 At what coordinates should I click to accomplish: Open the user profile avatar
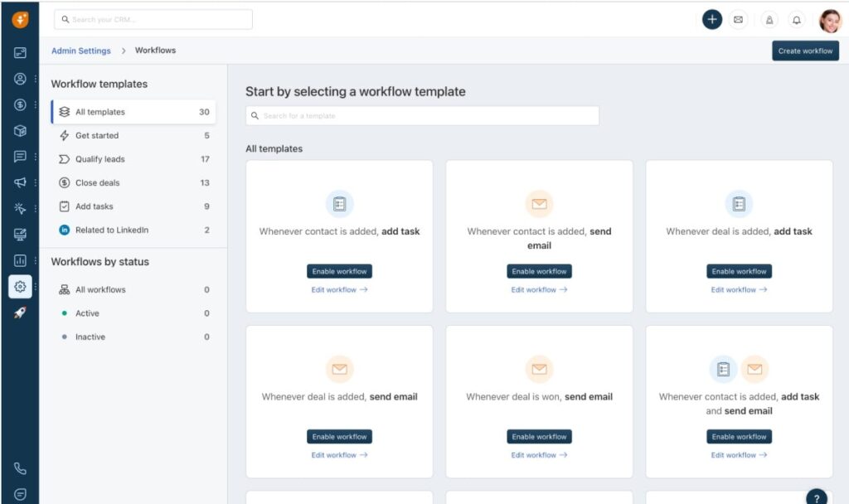(829, 21)
